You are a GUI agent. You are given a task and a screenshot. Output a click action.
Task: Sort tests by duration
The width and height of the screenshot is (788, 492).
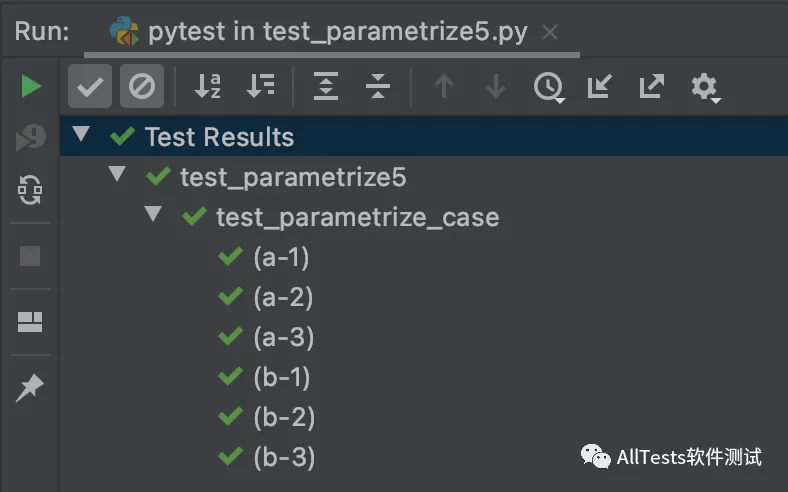[x=260, y=87]
